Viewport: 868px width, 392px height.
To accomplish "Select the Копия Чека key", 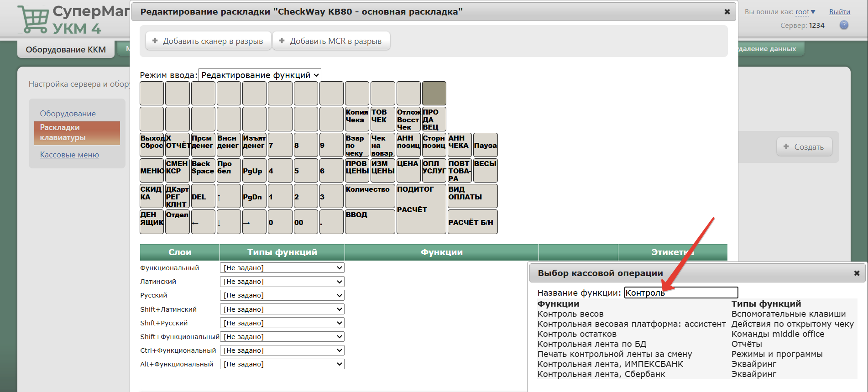I will coord(357,119).
